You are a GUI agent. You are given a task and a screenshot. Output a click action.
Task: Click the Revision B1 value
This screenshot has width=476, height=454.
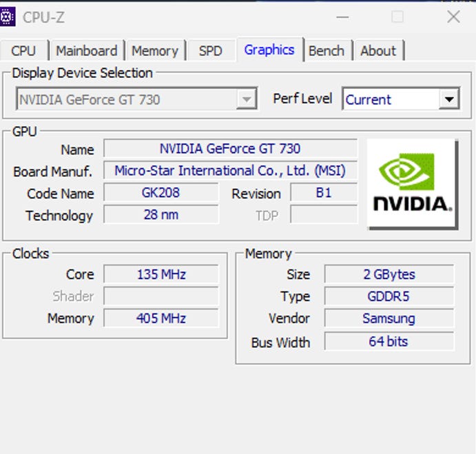(x=324, y=192)
